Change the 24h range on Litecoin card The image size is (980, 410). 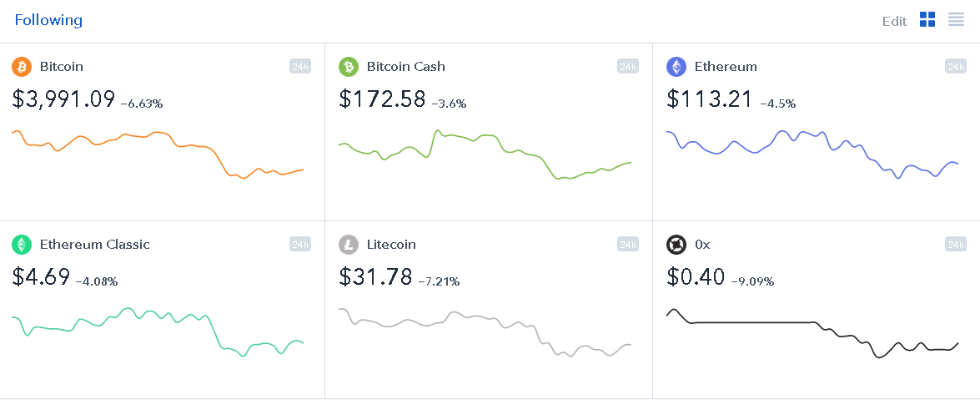pos(627,244)
